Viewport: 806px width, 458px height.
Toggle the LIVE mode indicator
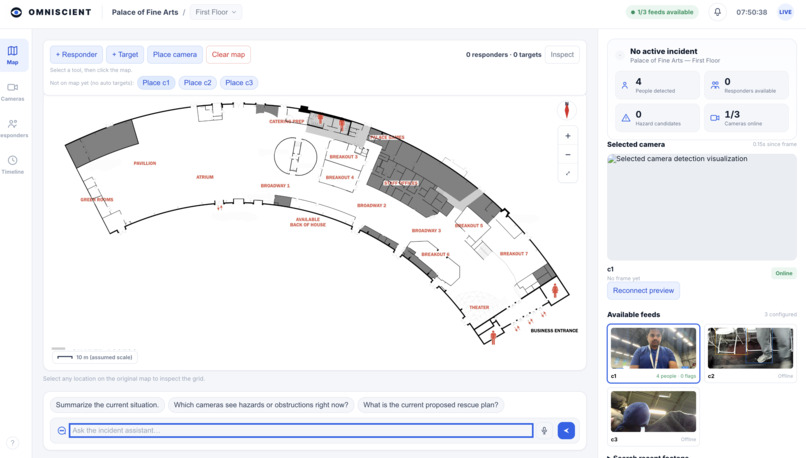tap(785, 12)
